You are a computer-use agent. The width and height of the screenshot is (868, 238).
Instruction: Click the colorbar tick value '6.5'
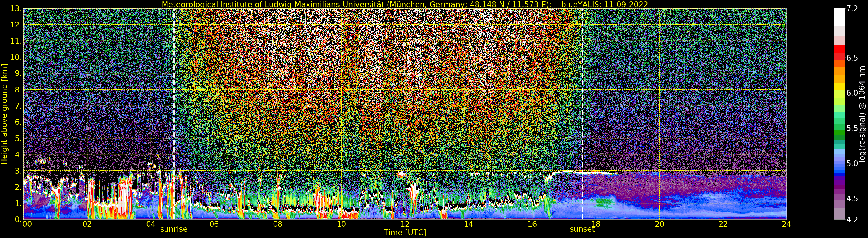852,58
